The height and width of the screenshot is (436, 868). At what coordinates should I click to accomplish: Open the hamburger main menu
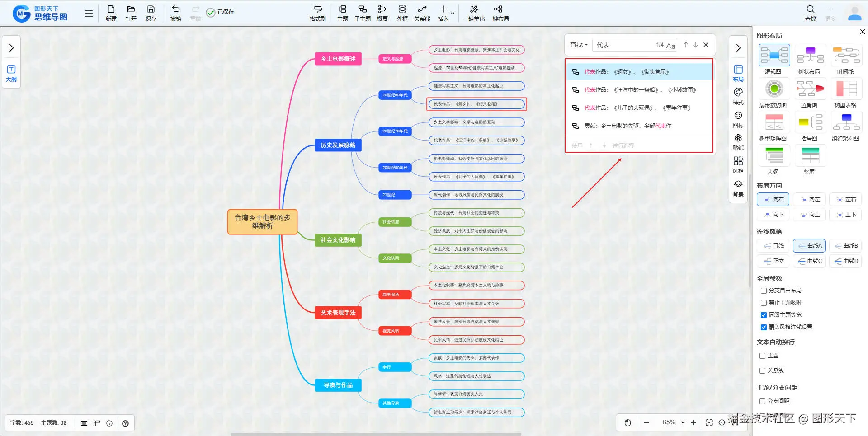[89, 14]
